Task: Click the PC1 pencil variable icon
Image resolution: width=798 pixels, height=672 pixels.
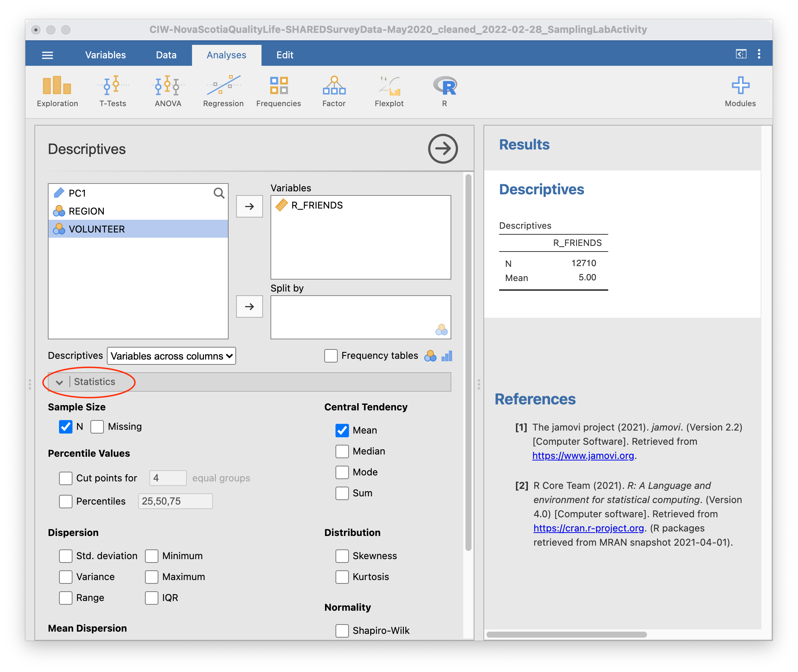Action: pos(59,193)
